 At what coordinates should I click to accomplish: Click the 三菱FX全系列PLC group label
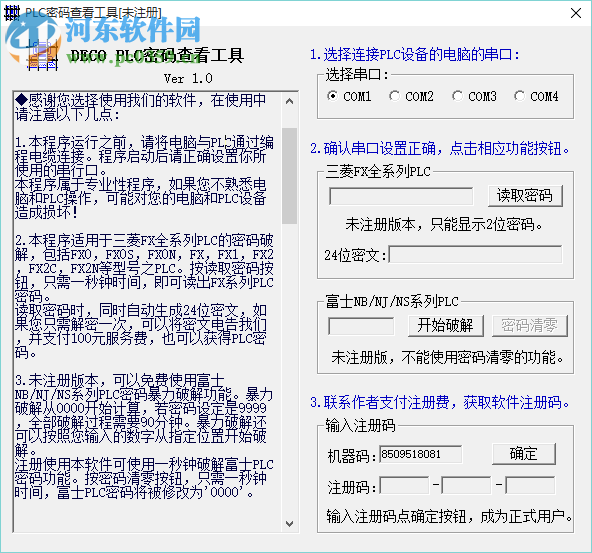pyautogui.click(x=378, y=172)
